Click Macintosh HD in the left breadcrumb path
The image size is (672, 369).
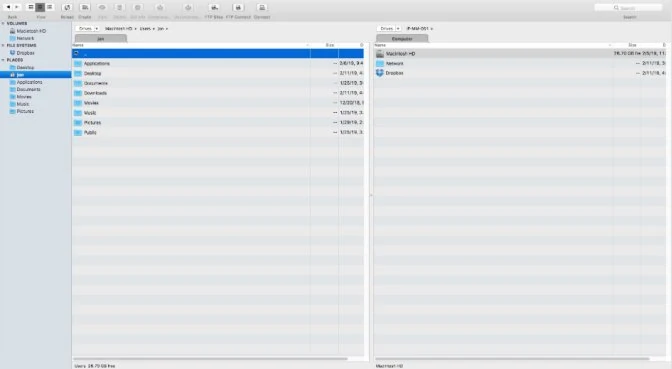click(x=119, y=29)
